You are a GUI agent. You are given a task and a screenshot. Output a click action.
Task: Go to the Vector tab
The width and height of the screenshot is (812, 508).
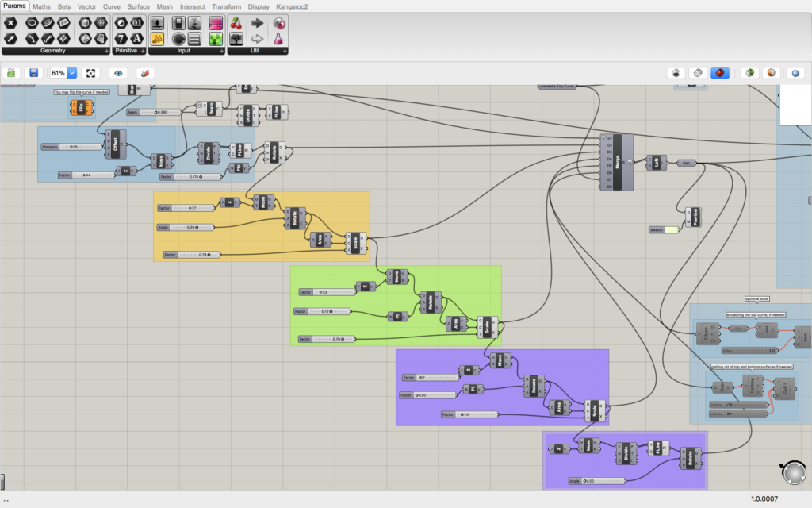[86, 6]
